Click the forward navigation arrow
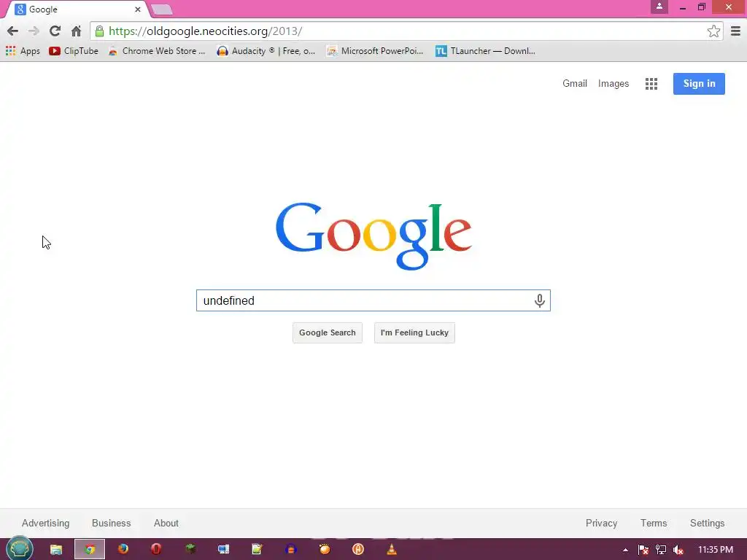This screenshot has width=747, height=560. point(34,31)
